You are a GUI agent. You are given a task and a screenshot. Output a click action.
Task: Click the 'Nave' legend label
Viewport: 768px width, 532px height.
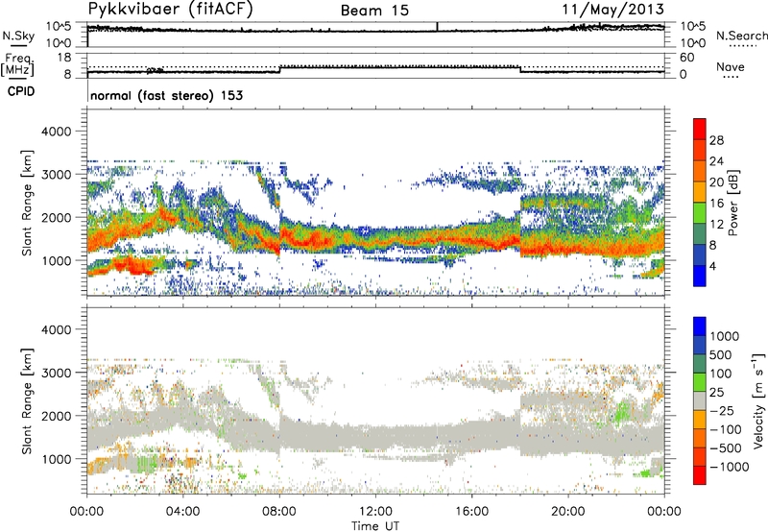tap(731, 67)
